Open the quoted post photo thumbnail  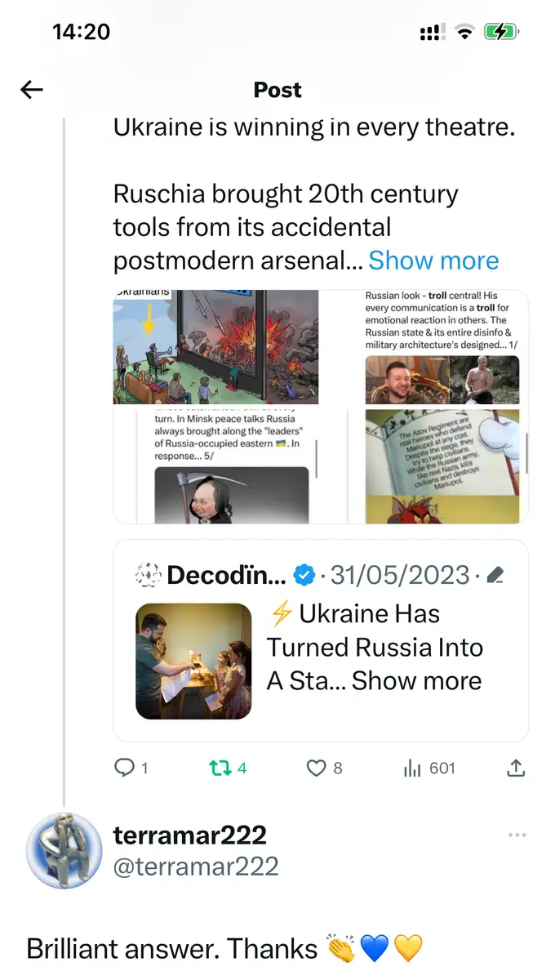pyautogui.click(x=193, y=661)
